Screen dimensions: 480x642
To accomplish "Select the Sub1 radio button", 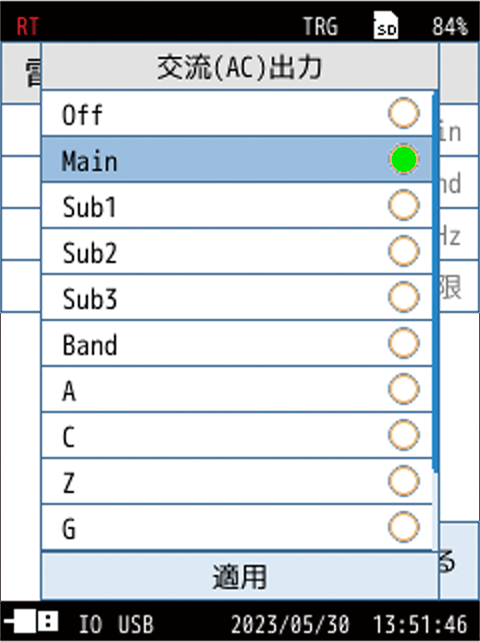I will point(404,205).
